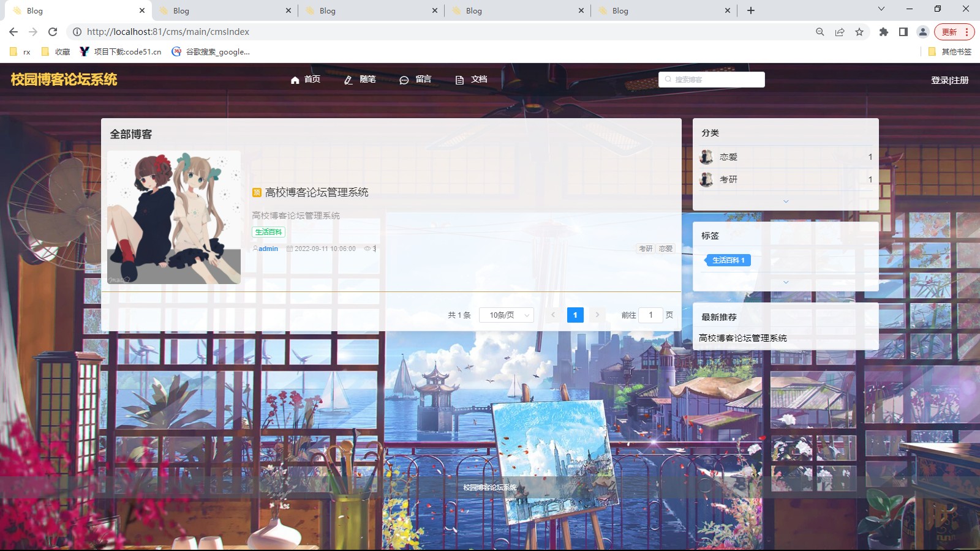The width and height of the screenshot is (980, 551).
Task: Select the 恋爱 category row
Action: 786,157
